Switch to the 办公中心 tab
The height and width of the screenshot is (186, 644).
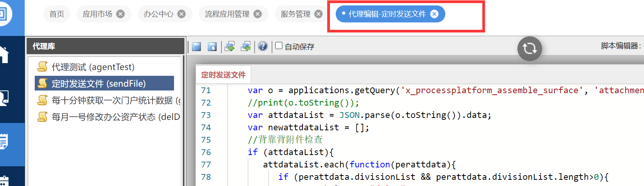[x=158, y=14]
